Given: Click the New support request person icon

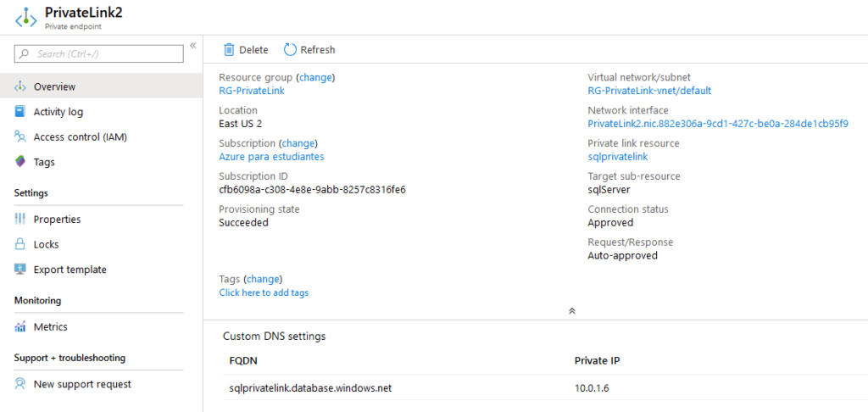Looking at the screenshot, I should [x=20, y=384].
